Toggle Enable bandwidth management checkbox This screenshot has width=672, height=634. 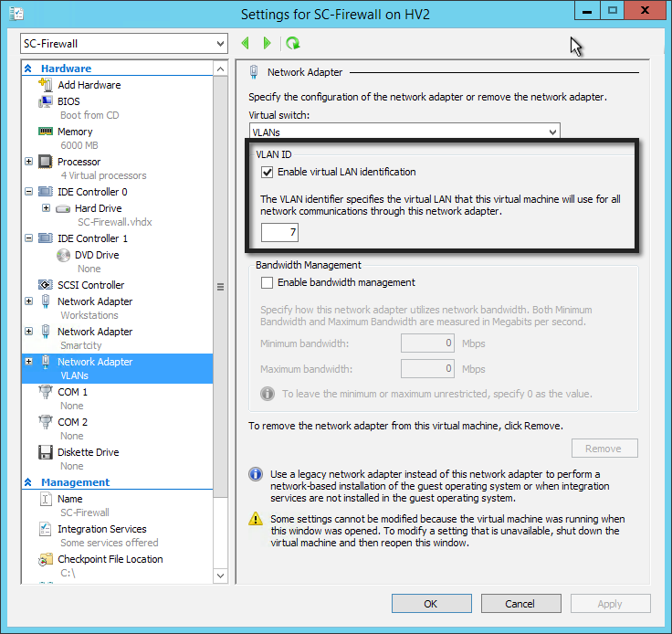coord(267,282)
